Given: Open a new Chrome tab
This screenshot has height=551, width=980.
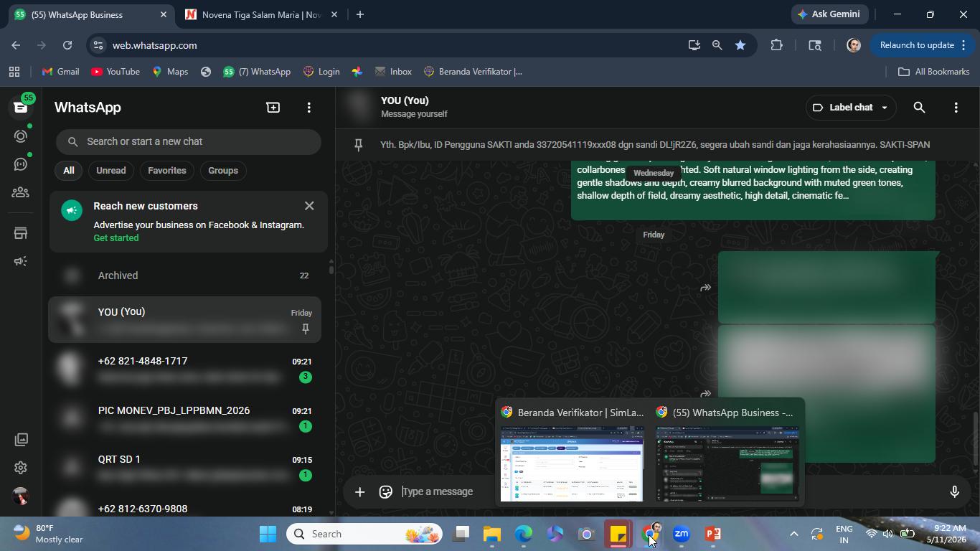Looking at the screenshot, I should coord(360,14).
